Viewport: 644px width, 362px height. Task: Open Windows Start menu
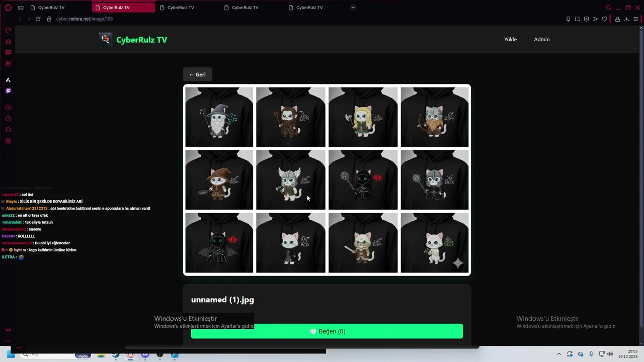pos(11,354)
